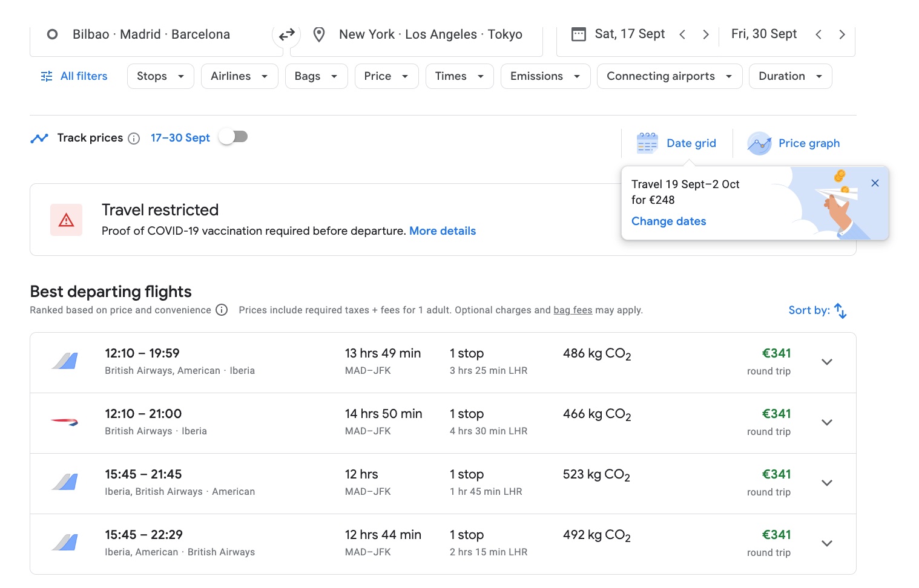The height and width of the screenshot is (588, 919).
Task: Click the Sort by arrows icon
Action: (840, 310)
